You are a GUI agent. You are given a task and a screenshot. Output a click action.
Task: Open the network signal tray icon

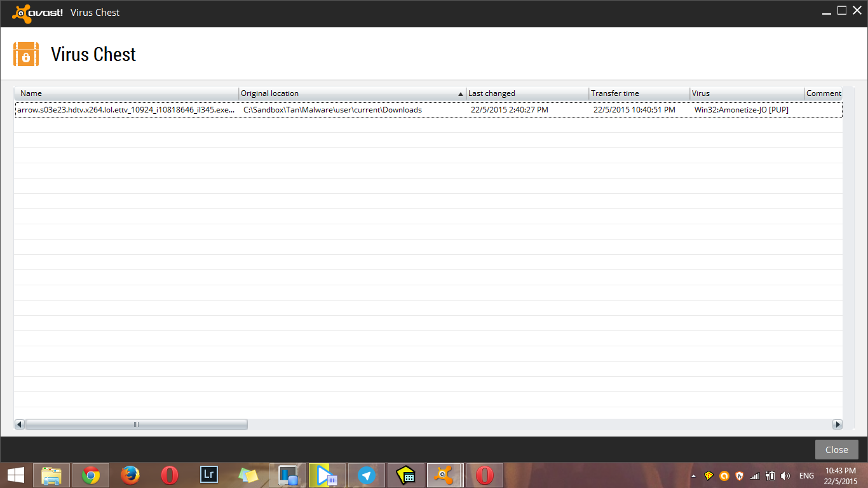pyautogui.click(x=754, y=475)
